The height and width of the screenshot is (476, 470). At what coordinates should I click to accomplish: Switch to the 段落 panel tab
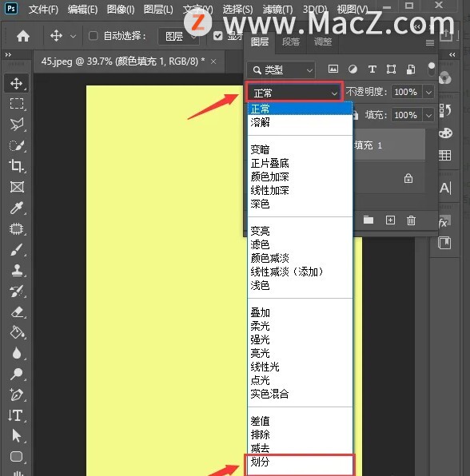pyautogui.click(x=291, y=42)
